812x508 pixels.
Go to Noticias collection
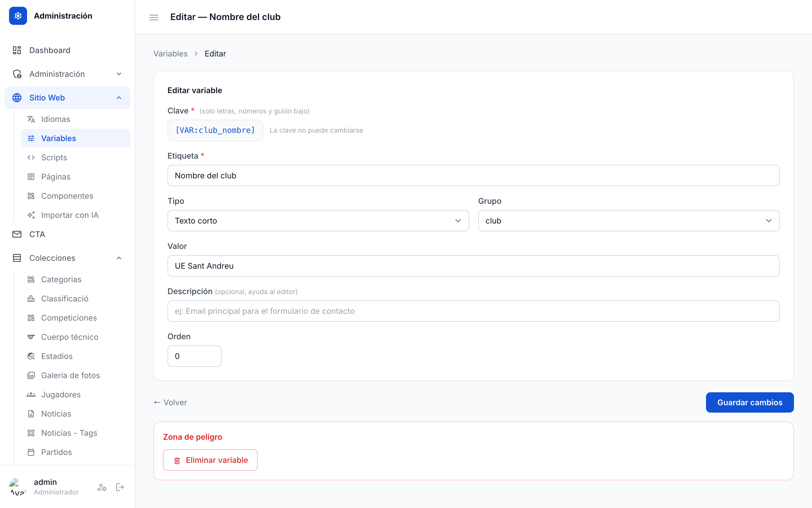[76, 413]
